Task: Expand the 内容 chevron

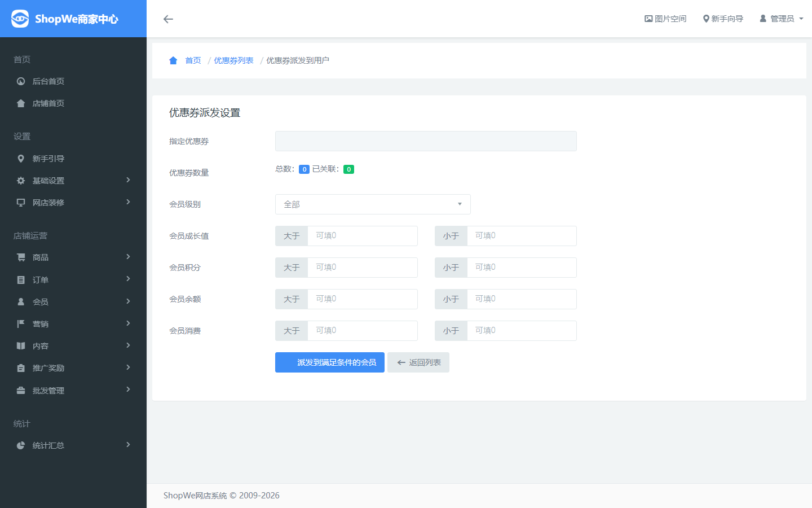Action: click(x=128, y=345)
